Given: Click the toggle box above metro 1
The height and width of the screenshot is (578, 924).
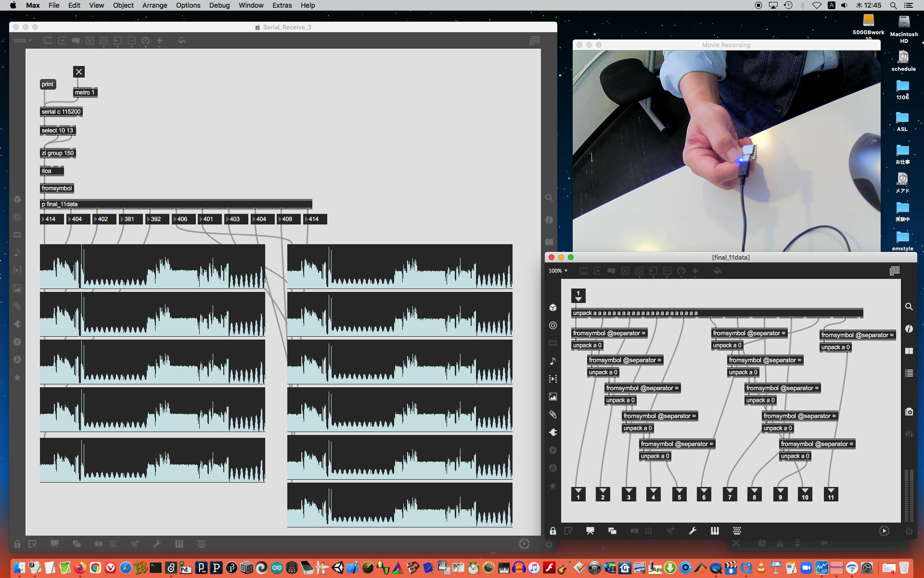Looking at the screenshot, I should tap(79, 72).
